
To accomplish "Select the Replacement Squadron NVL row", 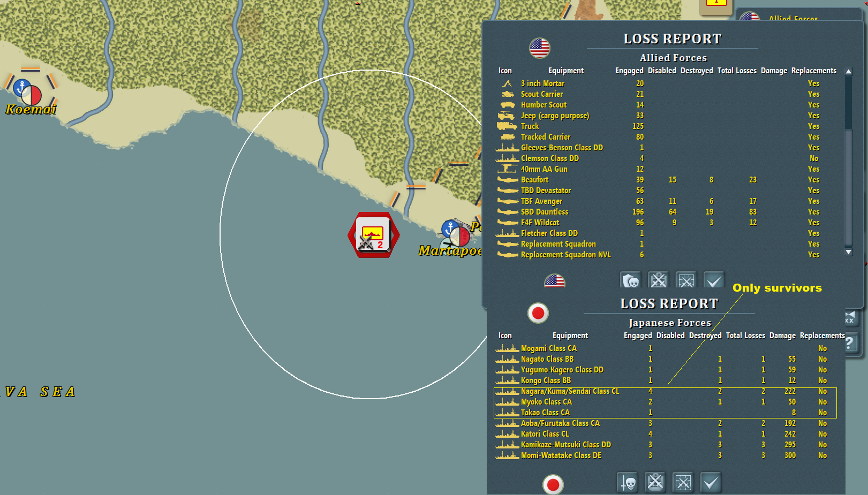I will (667, 255).
